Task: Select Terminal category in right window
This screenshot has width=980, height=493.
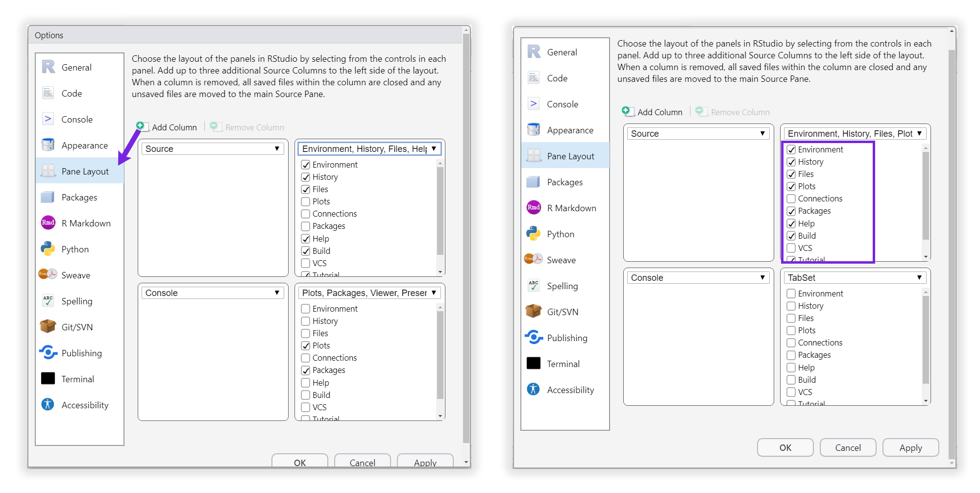Action: coord(565,364)
